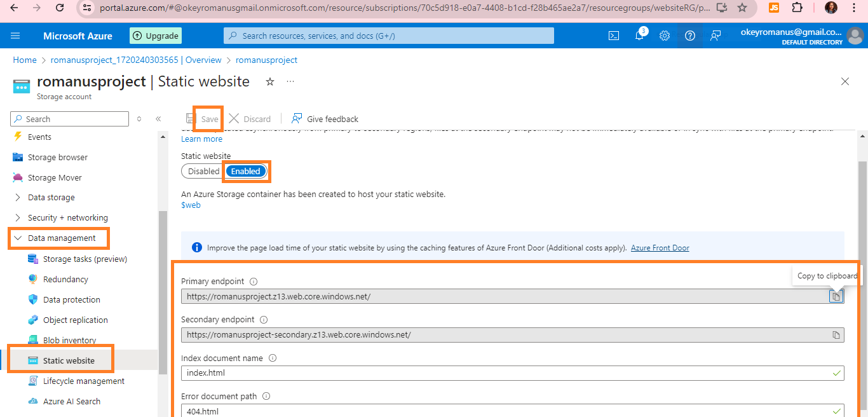Open the Learn more link
Viewport: 868px width, 417px height.
coord(202,139)
